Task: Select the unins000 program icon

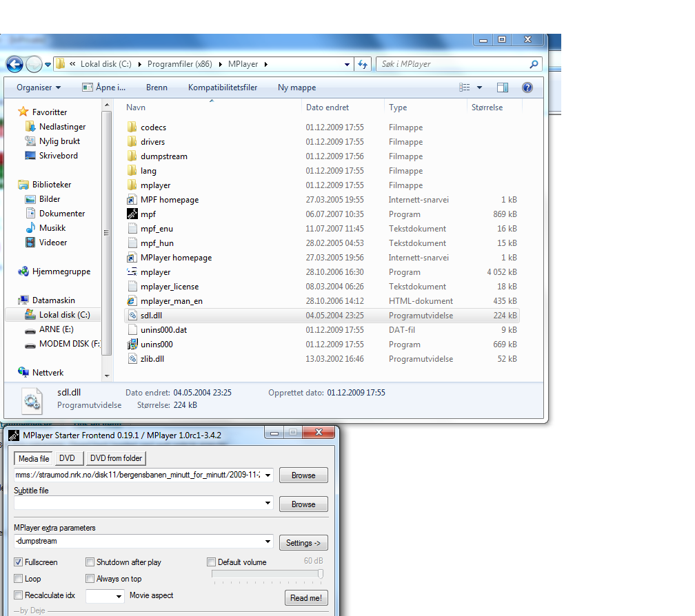Action: [x=132, y=345]
